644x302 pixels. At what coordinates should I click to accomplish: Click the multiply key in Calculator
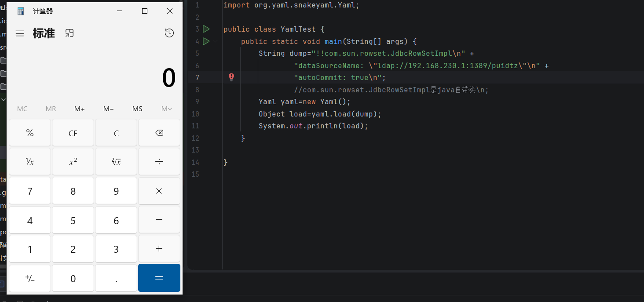(x=159, y=191)
